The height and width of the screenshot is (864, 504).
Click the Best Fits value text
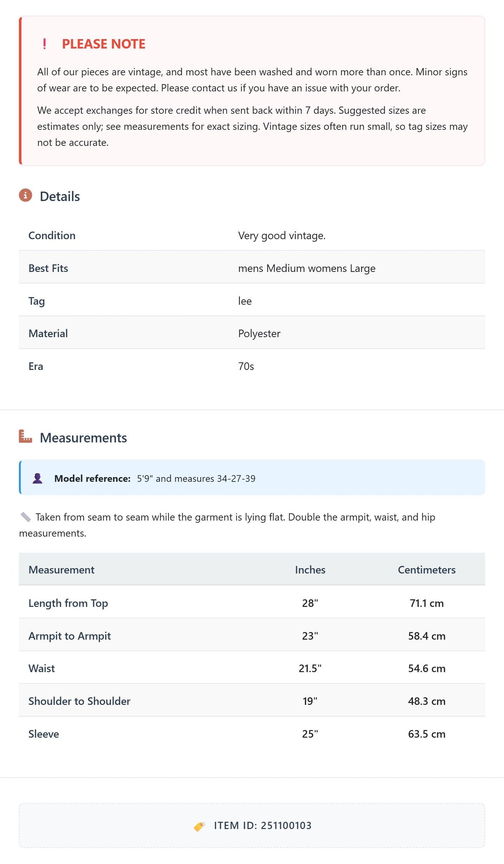pyautogui.click(x=307, y=268)
